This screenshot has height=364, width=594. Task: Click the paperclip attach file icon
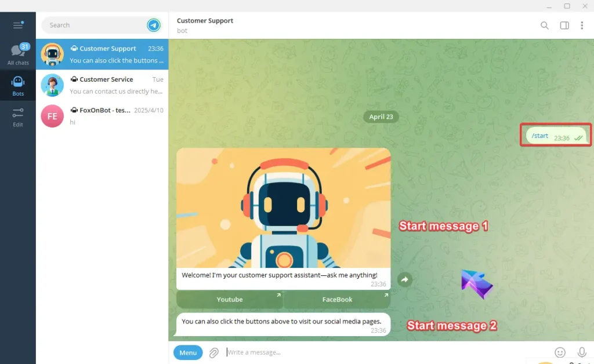coord(214,352)
